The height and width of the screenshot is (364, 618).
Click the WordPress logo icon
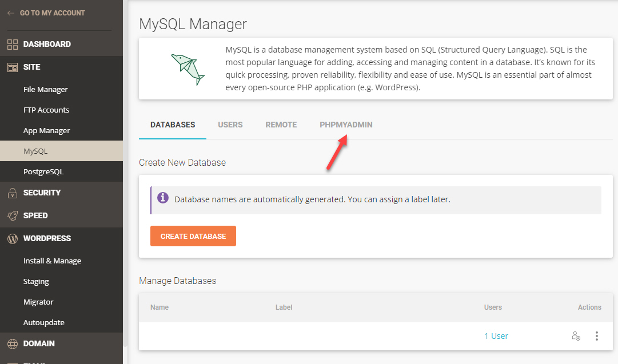[13, 238]
